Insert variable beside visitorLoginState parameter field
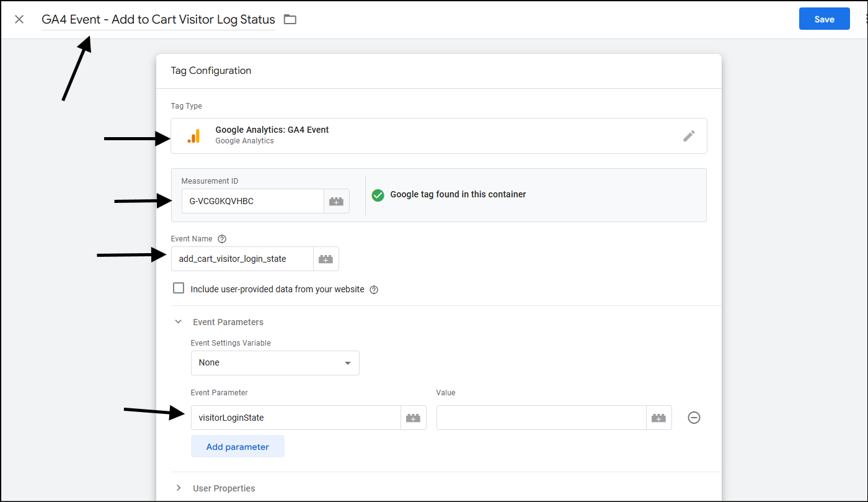Screen dimensions: 868x502 coord(414,418)
